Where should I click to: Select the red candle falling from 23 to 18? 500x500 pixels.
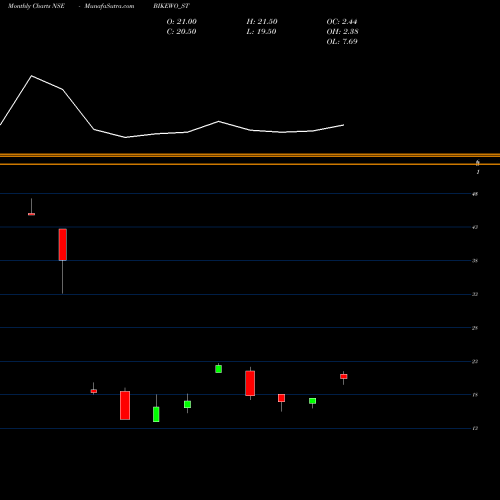250,383
